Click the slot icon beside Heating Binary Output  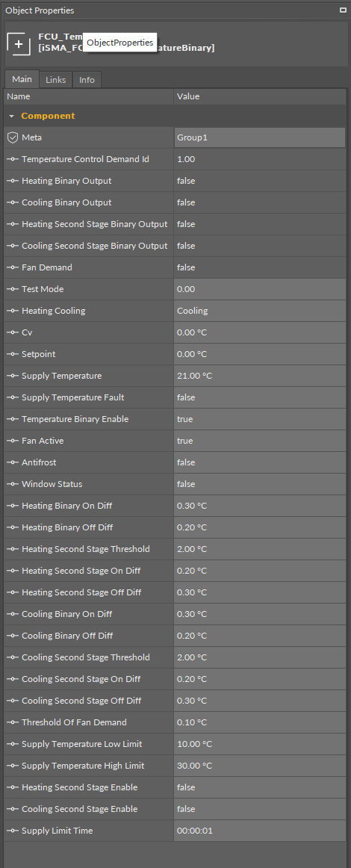pyautogui.click(x=13, y=181)
